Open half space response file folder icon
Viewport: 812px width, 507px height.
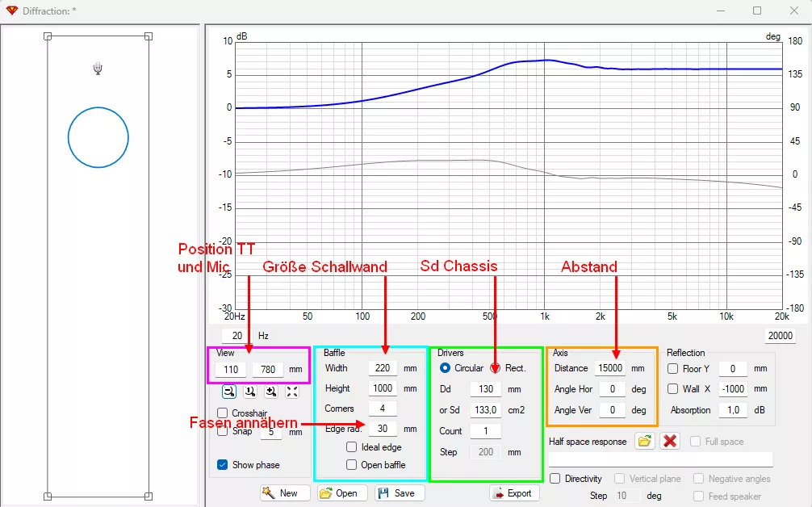click(643, 442)
